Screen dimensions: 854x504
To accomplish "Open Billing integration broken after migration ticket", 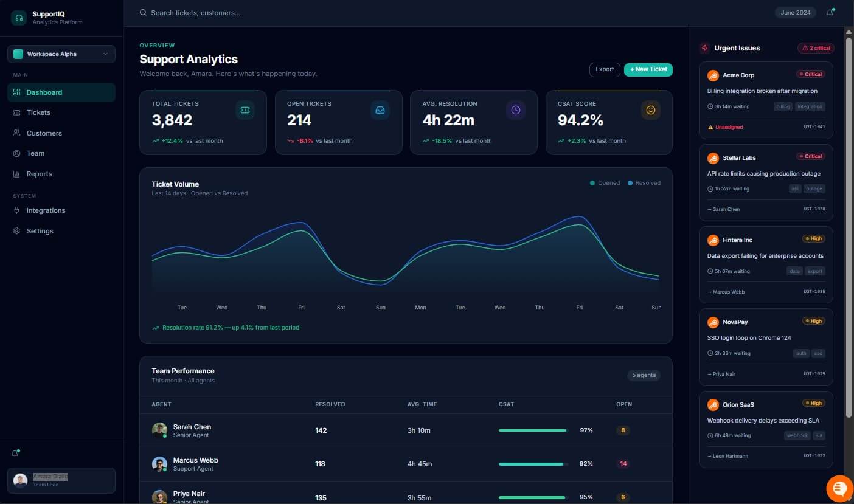I will point(762,91).
